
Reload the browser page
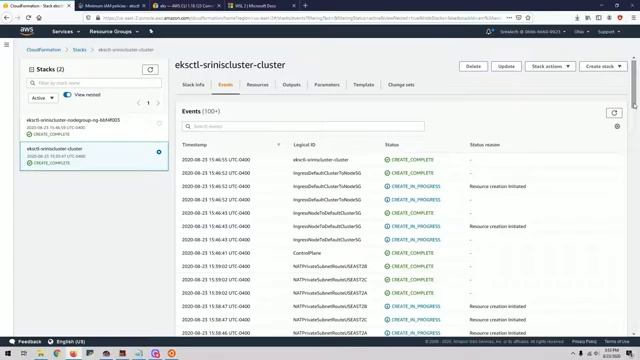(28, 18)
